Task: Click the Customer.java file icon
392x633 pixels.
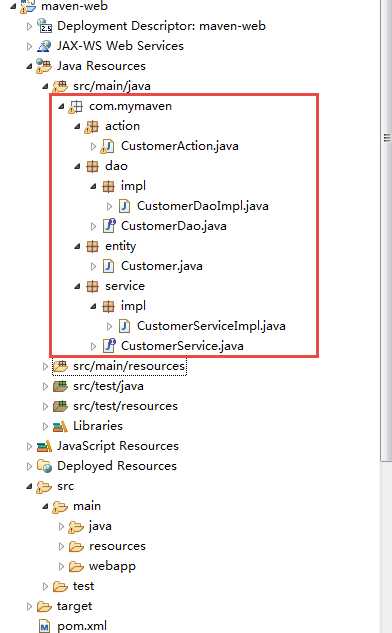Action: (108, 266)
